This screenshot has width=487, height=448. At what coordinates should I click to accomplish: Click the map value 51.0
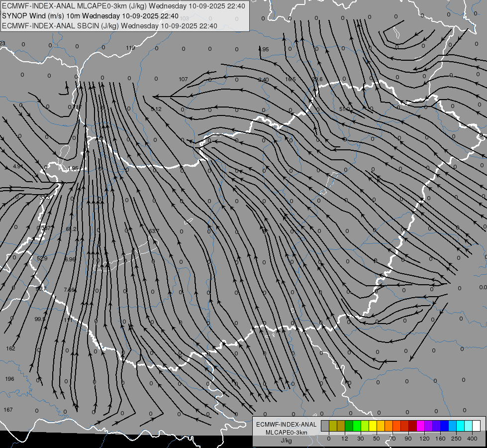344,109
